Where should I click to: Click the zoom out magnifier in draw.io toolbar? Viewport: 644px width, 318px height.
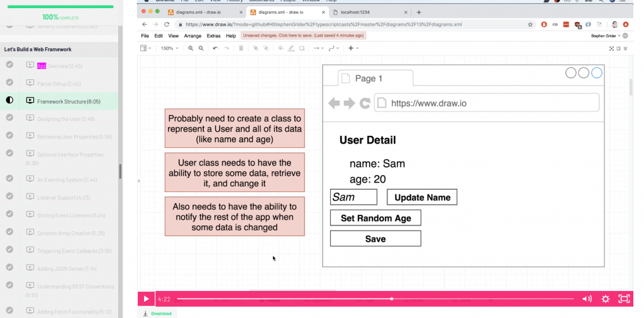pyautogui.click(x=201, y=48)
